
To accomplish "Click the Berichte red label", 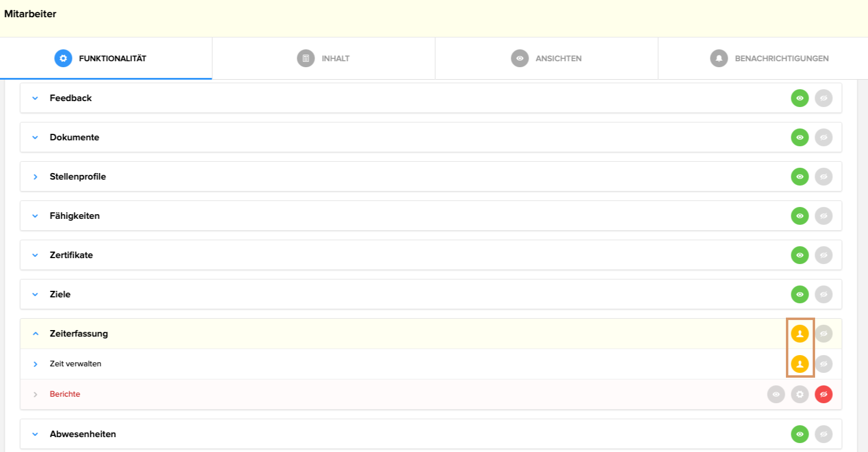I will tap(65, 394).
